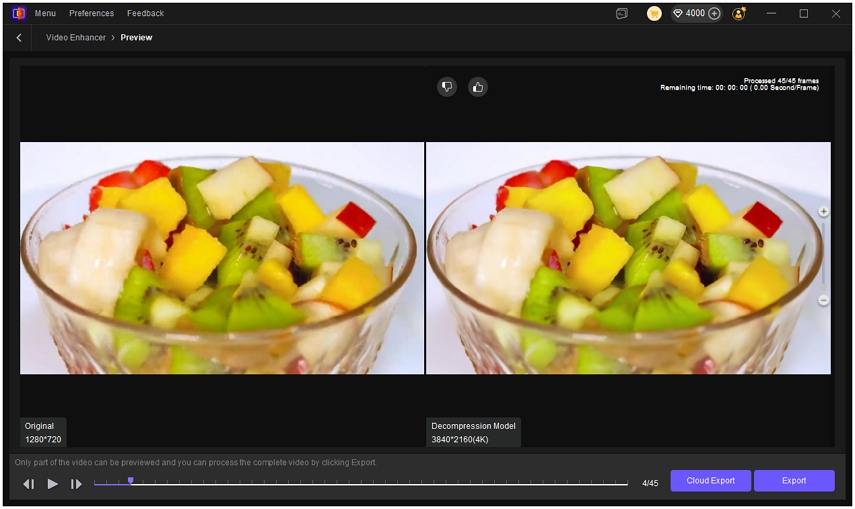Click the Original 1280*720 label

coord(43,433)
